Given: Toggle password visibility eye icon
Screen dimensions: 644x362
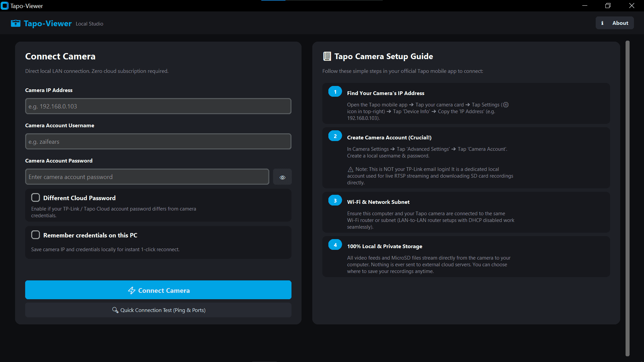Looking at the screenshot, I should (282, 177).
